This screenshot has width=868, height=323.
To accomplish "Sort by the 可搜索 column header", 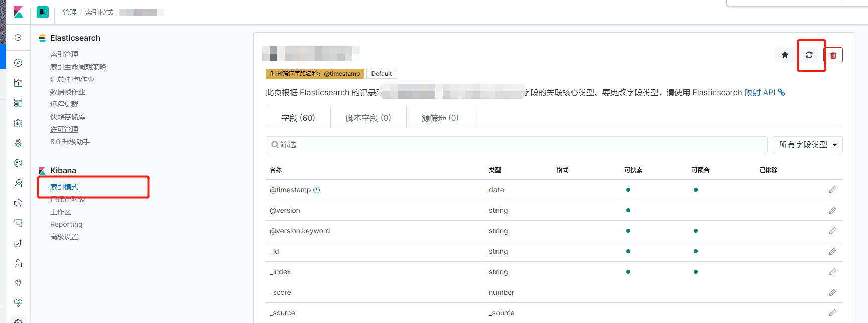I will pyautogui.click(x=633, y=170).
